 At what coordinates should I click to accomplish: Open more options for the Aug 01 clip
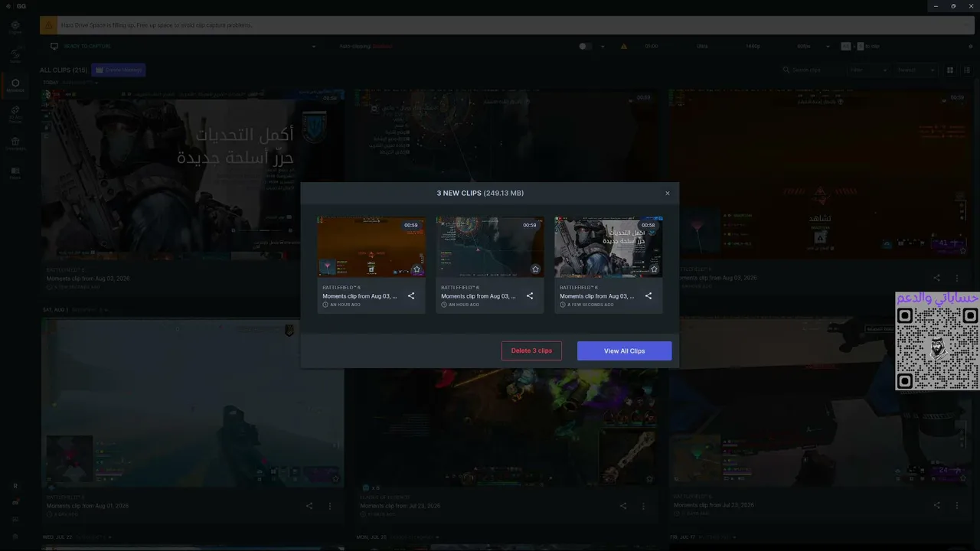tap(330, 506)
